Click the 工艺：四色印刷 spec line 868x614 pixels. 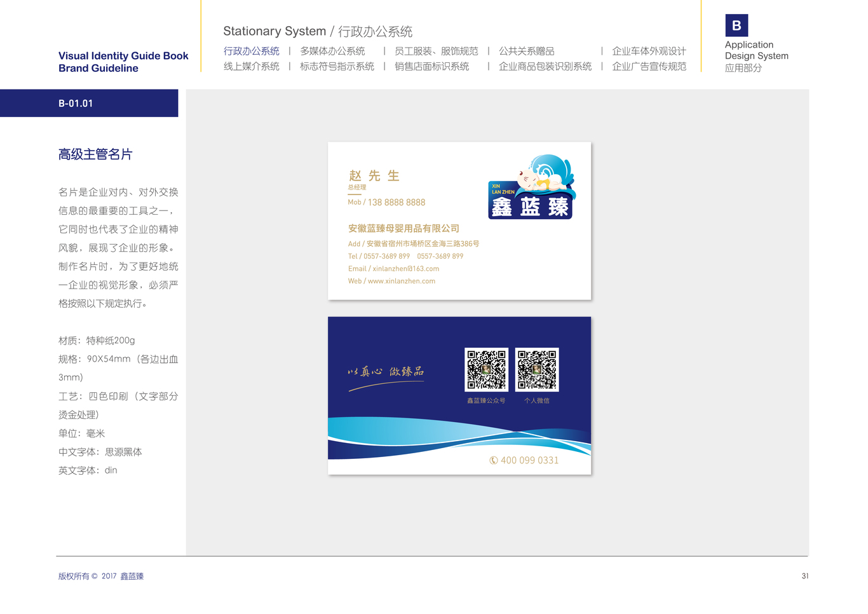(118, 406)
